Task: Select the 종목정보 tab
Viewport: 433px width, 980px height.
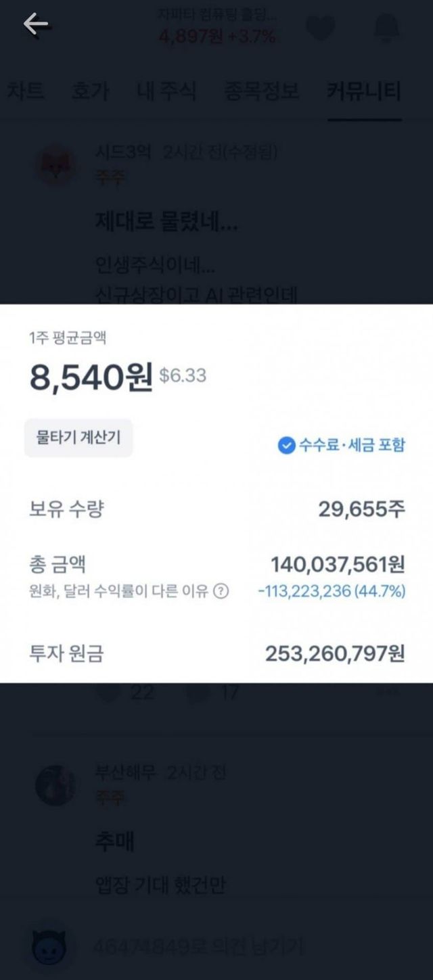Action: pos(261,91)
